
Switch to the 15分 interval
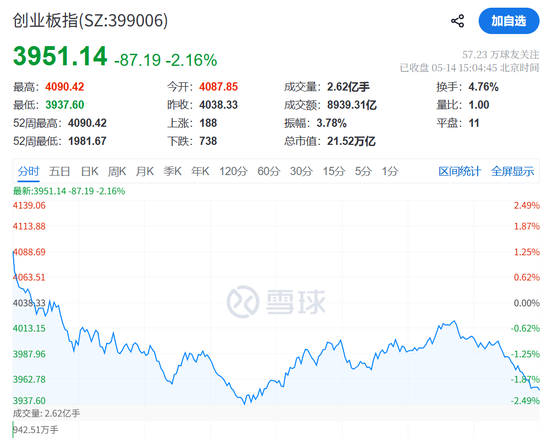pyautogui.click(x=334, y=171)
